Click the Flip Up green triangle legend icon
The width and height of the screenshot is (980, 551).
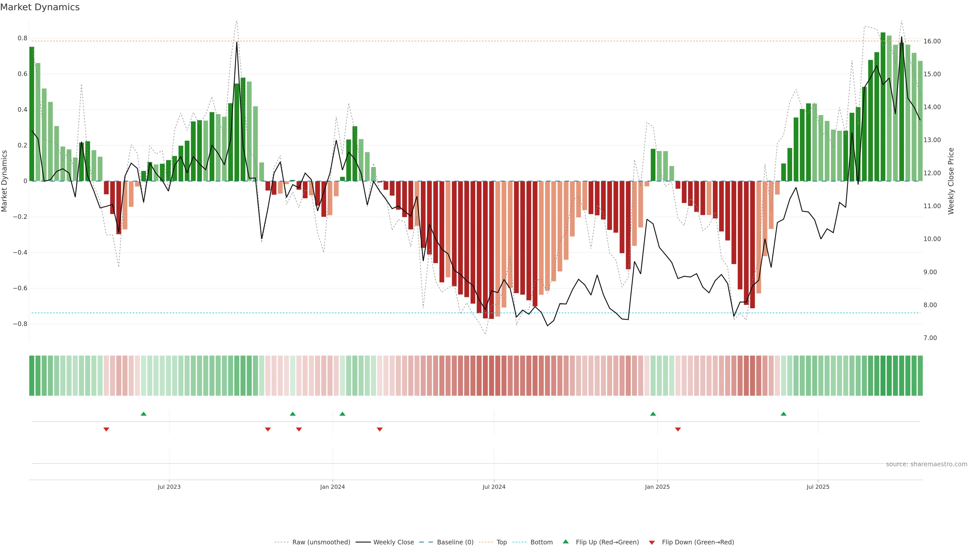(x=566, y=542)
